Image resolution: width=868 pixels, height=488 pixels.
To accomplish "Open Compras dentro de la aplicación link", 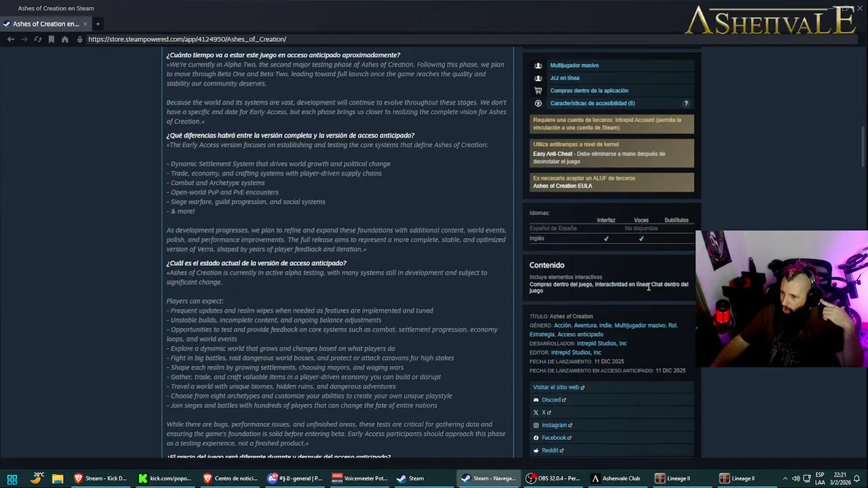I will pos(589,90).
